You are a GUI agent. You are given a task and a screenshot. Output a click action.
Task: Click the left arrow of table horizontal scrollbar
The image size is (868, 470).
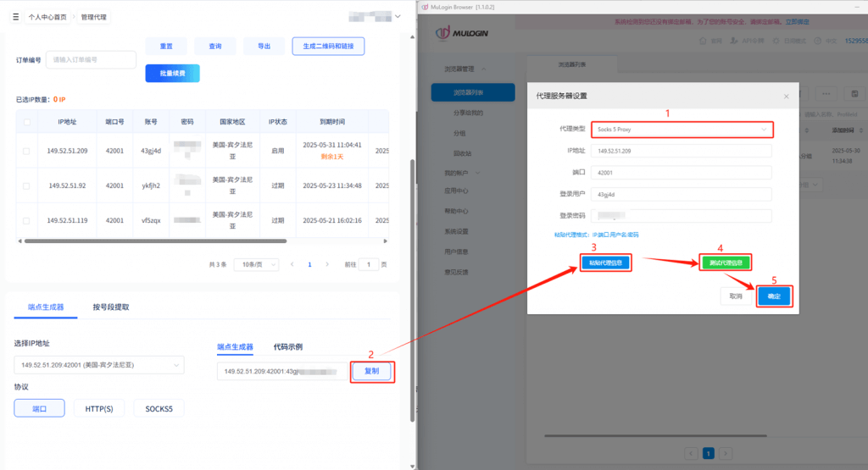coord(20,241)
